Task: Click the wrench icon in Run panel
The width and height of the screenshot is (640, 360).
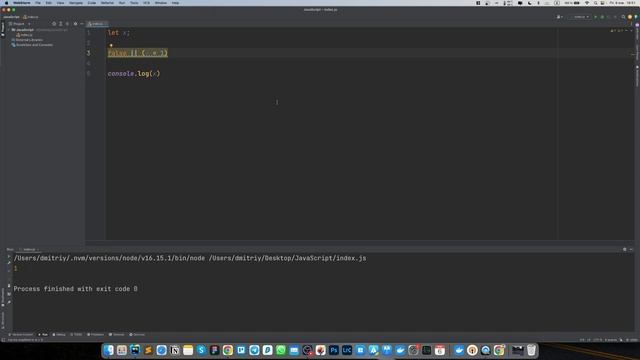Action: pyautogui.click(x=9, y=263)
